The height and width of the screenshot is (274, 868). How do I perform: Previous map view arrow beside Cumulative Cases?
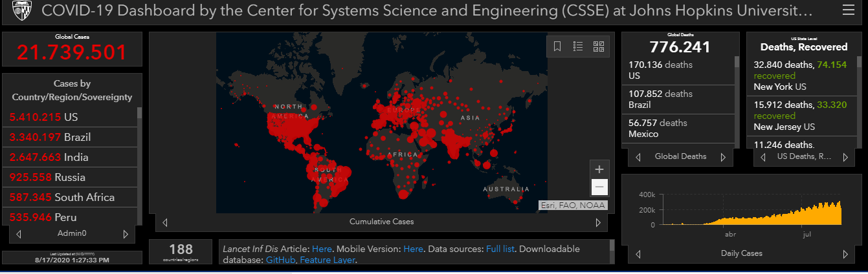point(165,222)
